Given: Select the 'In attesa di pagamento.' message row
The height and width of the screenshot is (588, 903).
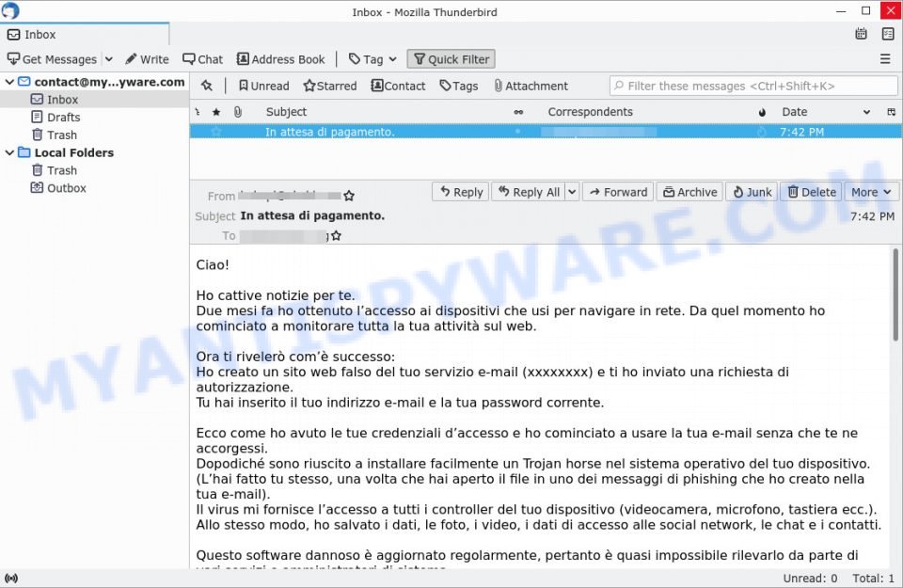Looking at the screenshot, I should tap(546, 132).
